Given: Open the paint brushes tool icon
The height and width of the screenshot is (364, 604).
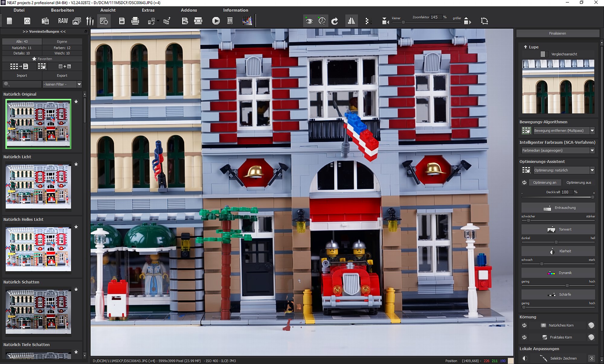Looking at the screenshot, I should 90,21.
